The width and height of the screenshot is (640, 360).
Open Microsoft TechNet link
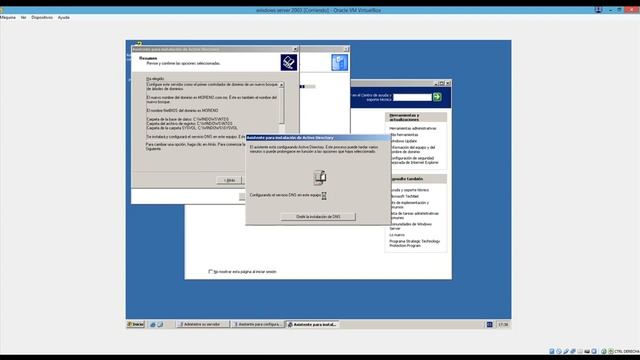point(404,196)
